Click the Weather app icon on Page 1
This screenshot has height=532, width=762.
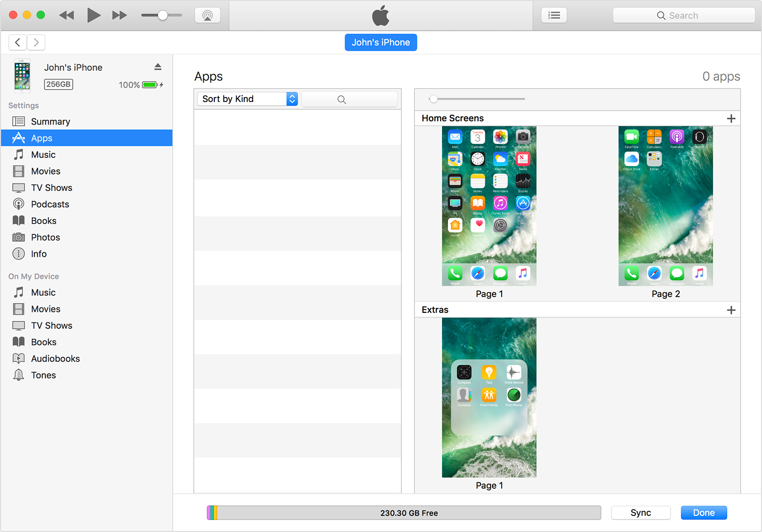pyautogui.click(x=500, y=159)
